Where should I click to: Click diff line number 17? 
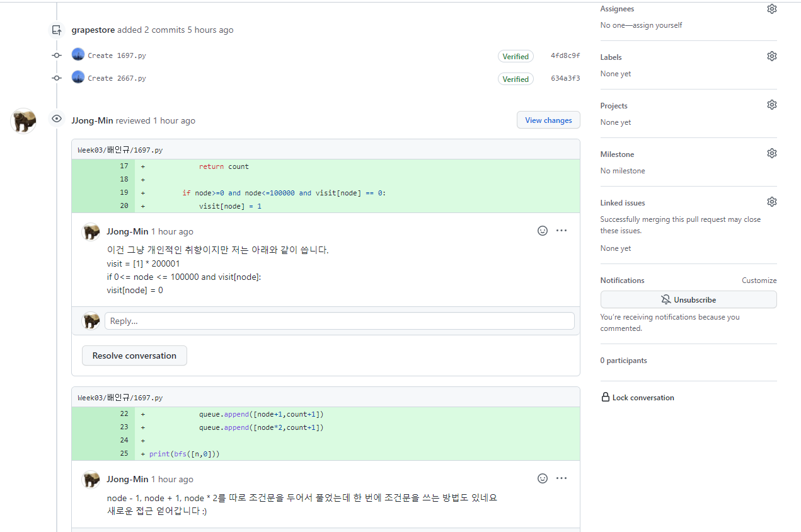tap(124, 166)
